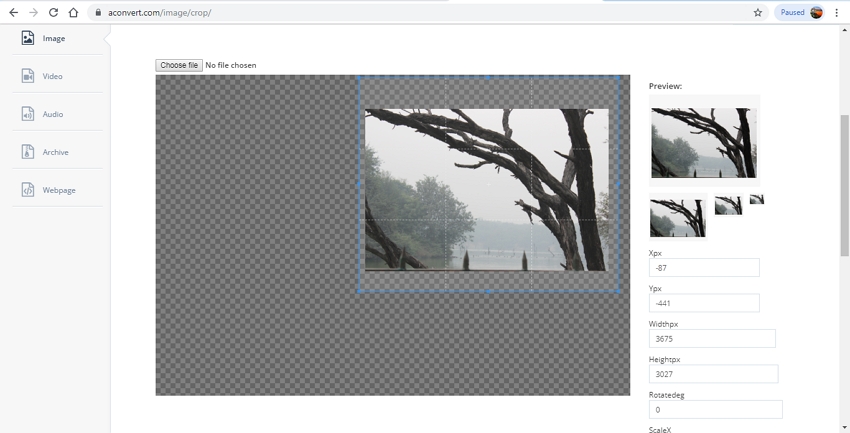Focus the Heightpx value field
This screenshot has width=850, height=433.
pos(713,374)
